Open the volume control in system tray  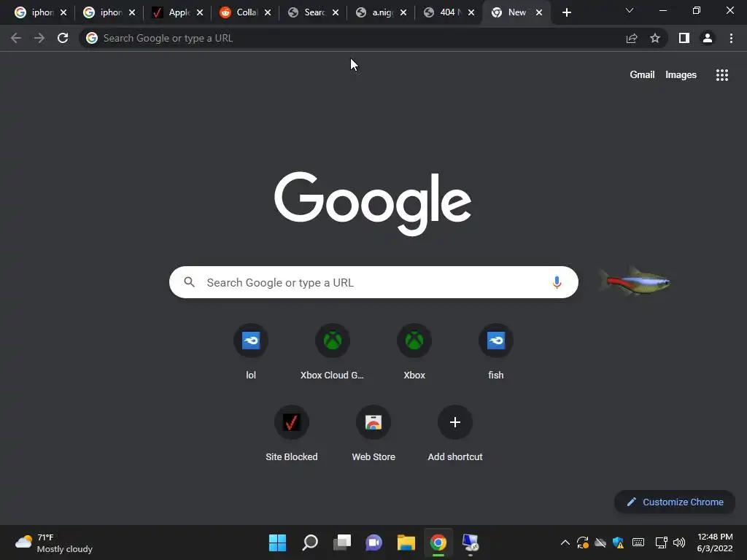679,542
